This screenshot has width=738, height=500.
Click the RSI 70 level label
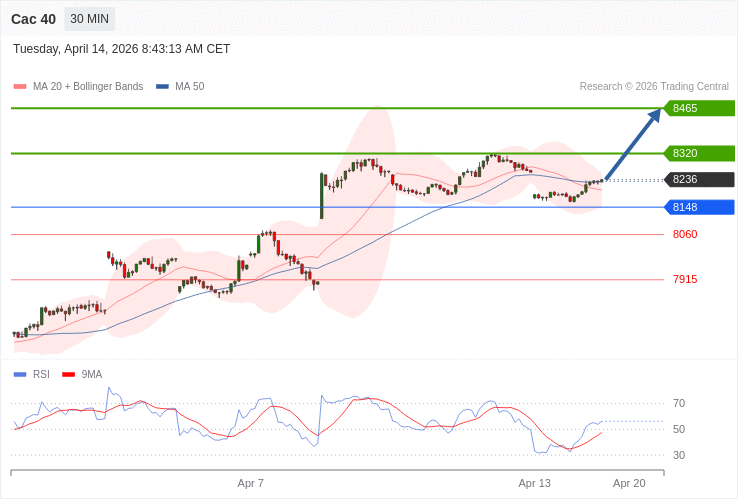point(679,403)
